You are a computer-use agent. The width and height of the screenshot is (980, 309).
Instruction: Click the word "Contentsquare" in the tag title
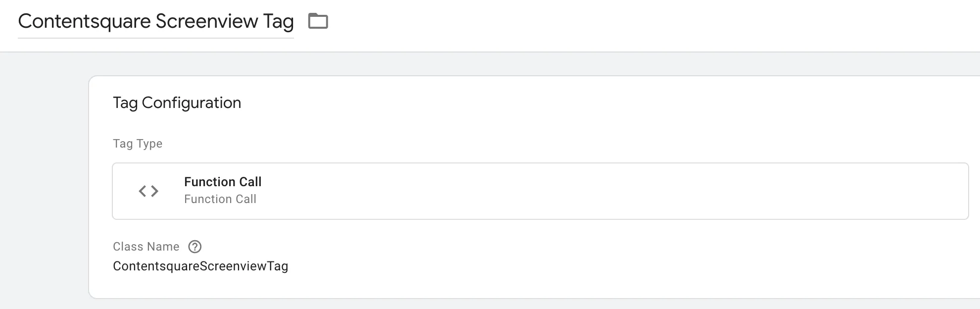pyautogui.click(x=84, y=22)
